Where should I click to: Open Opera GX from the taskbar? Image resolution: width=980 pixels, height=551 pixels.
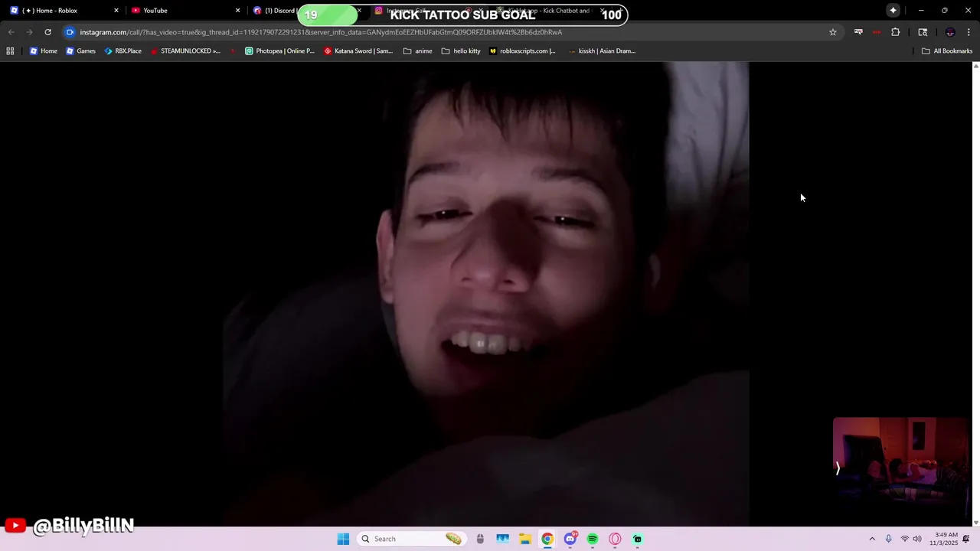[615, 539]
